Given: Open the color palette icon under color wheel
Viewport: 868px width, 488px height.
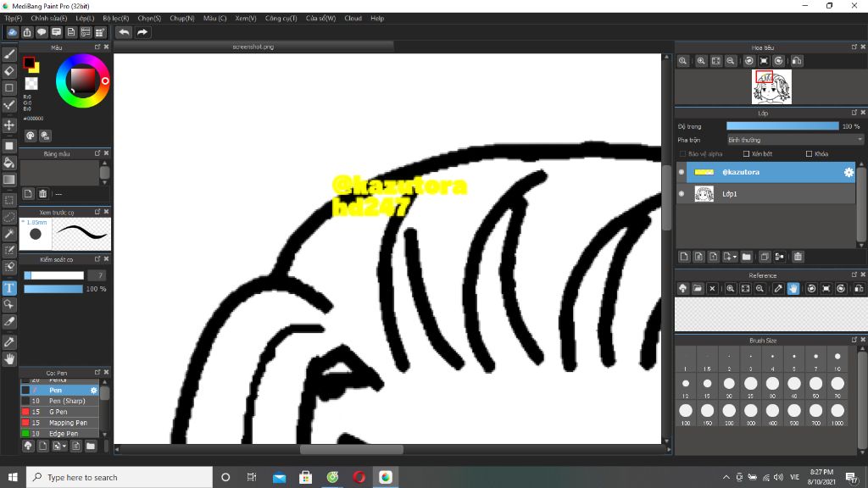Looking at the screenshot, I should [x=31, y=136].
